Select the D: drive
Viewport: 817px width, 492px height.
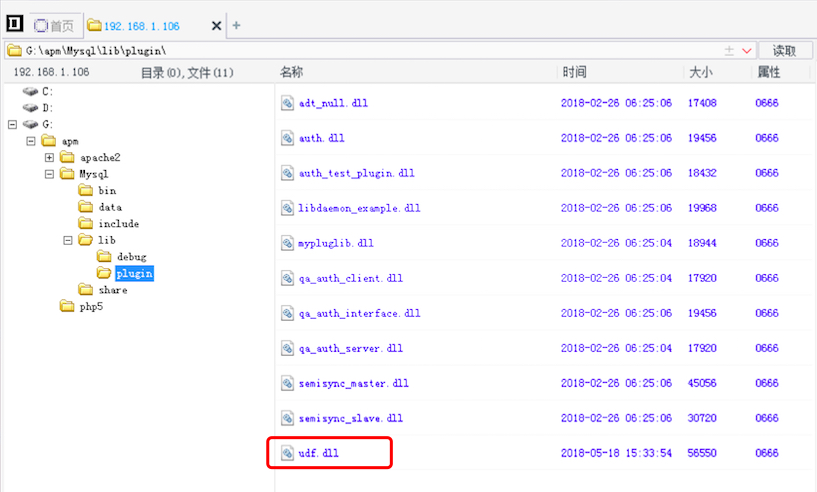coord(38,108)
